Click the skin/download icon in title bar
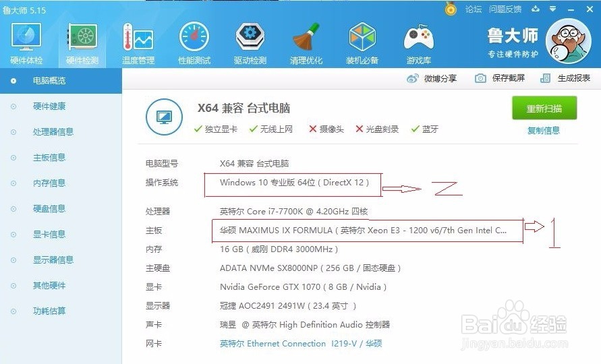This screenshot has height=364, width=601. point(536,9)
